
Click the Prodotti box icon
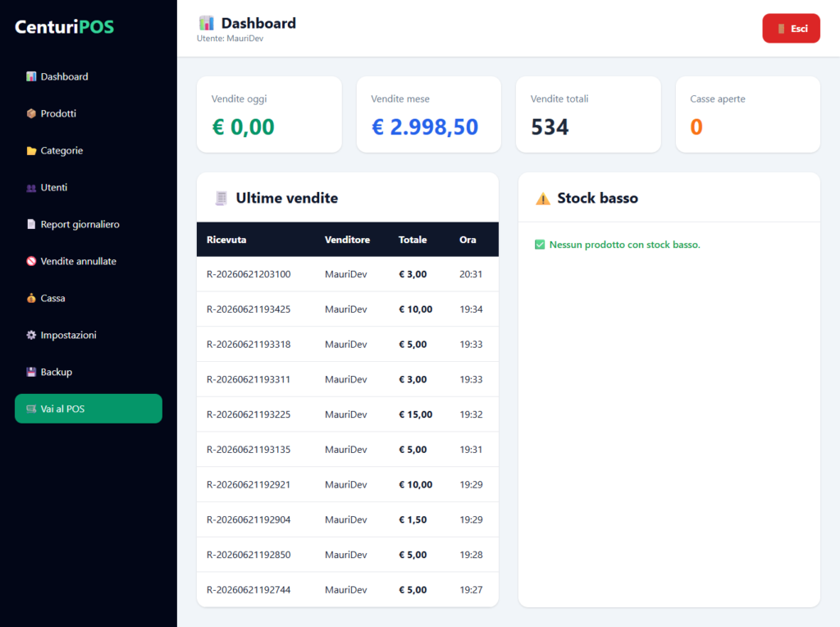[31, 113]
